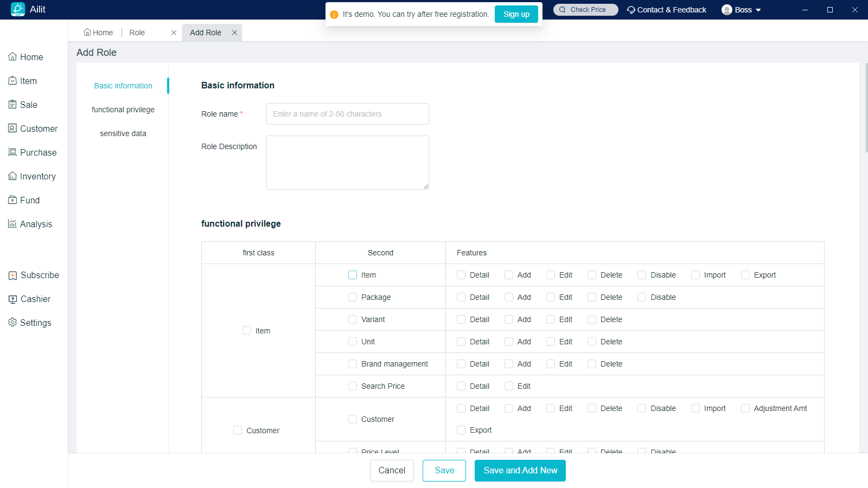Click the Cashier icon in sidebar
Image resolution: width=868 pixels, height=488 pixels.
pyautogui.click(x=12, y=299)
